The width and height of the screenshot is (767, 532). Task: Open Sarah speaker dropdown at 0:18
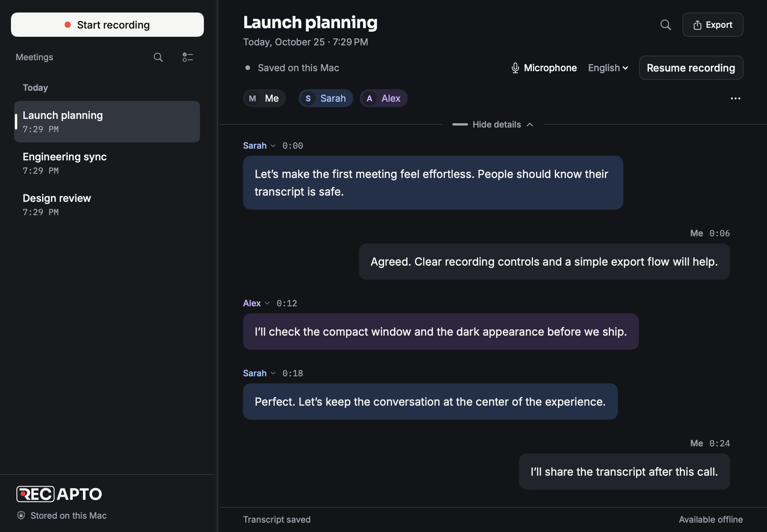point(259,373)
